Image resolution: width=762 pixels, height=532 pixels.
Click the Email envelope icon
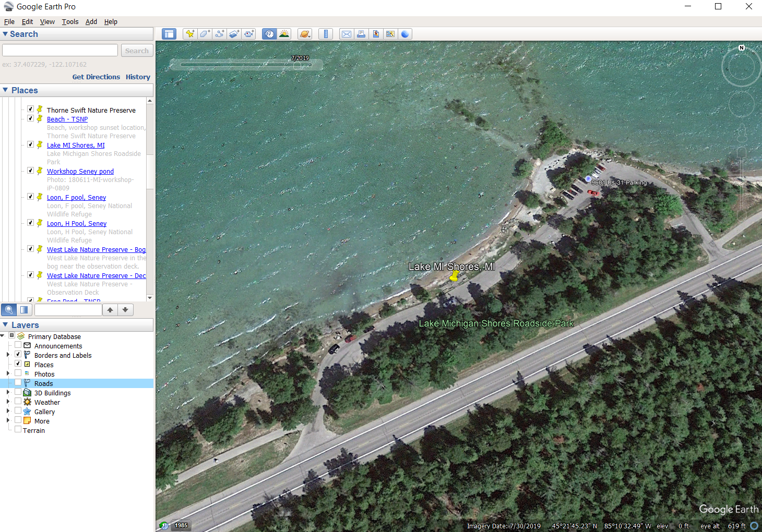347,34
